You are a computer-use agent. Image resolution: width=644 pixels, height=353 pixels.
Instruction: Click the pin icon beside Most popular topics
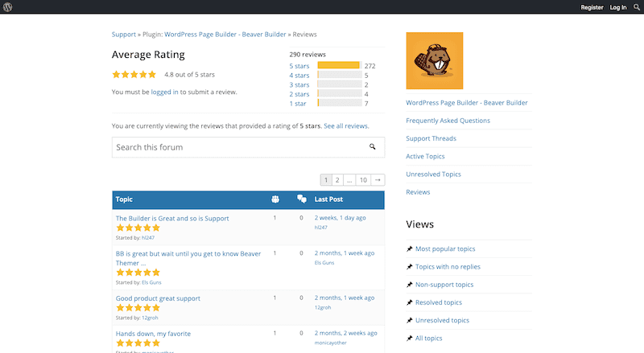410,248
